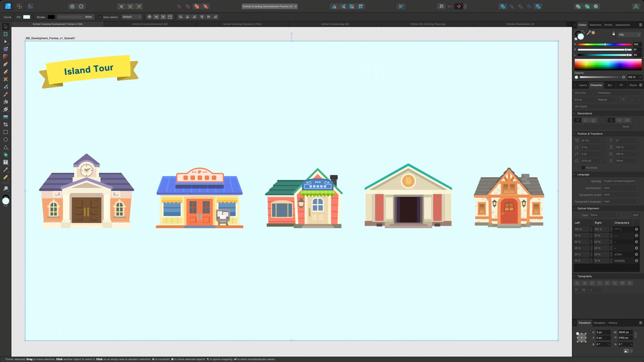644x362 pixels.
Task: Select the Node tool
Action: click(x=5, y=42)
